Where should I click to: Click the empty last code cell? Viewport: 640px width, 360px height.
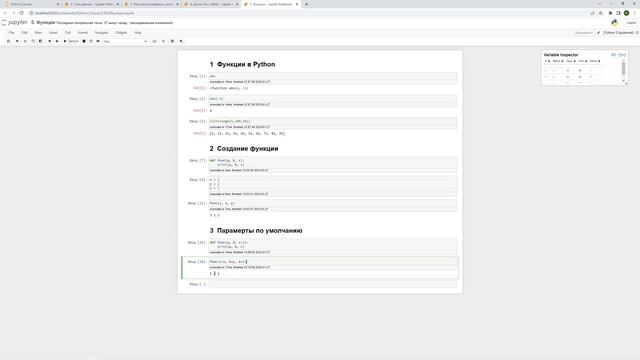coord(333,284)
